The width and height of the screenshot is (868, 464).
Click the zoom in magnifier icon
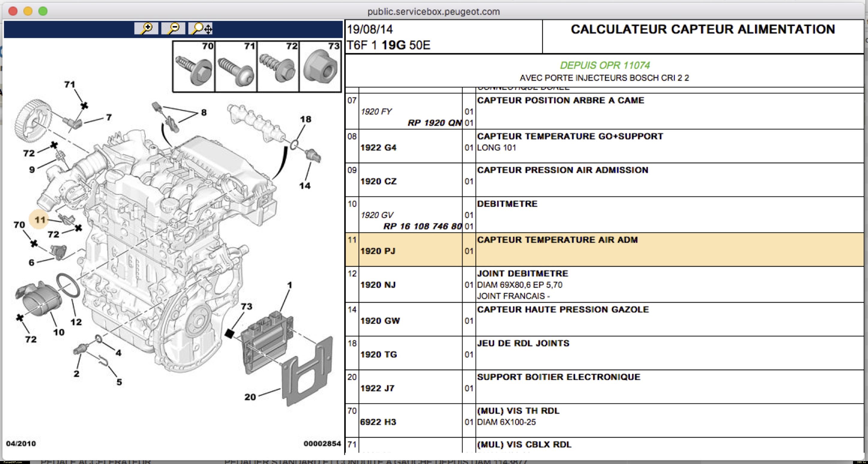click(x=146, y=28)
